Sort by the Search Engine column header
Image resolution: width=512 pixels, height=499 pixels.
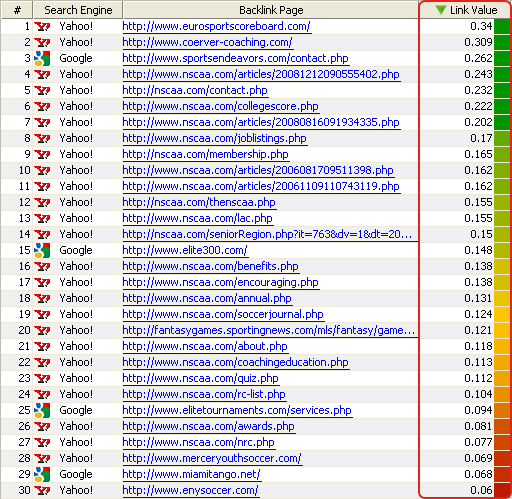coord(78,10)
